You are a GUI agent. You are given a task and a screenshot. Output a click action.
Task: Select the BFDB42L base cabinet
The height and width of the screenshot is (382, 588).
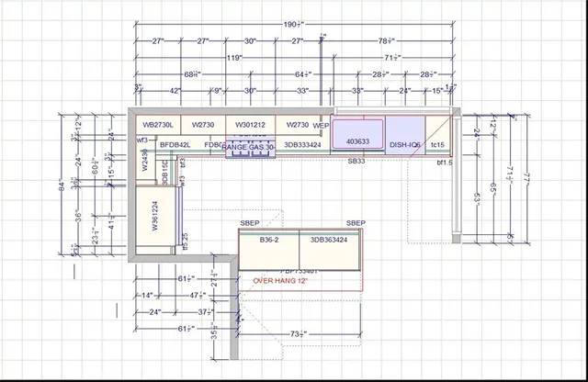[x=175, y=144]
